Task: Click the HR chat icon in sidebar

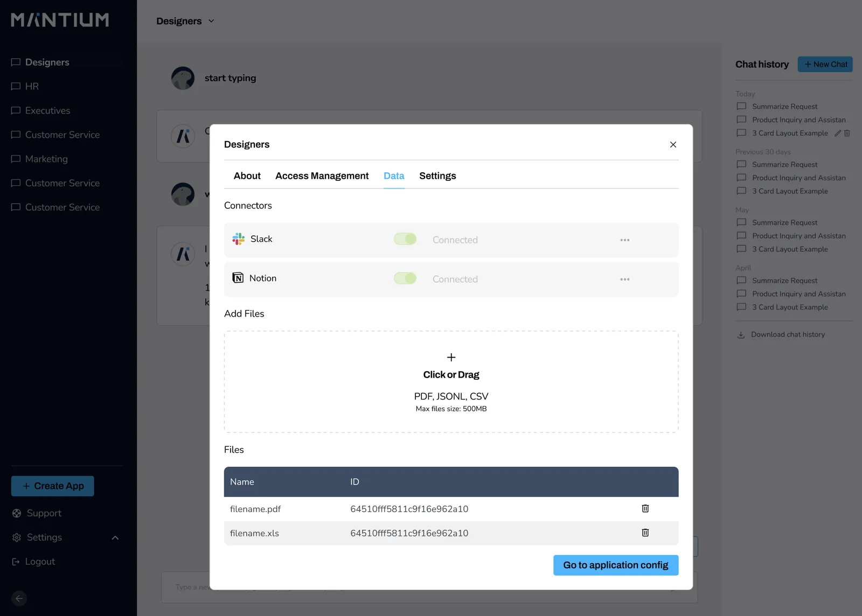Action: tap(16, 86)
